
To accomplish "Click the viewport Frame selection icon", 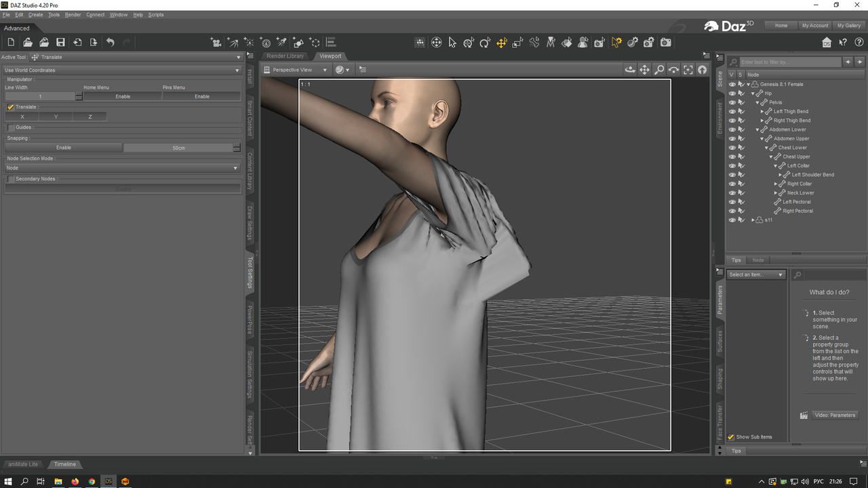I will point(688,70).
